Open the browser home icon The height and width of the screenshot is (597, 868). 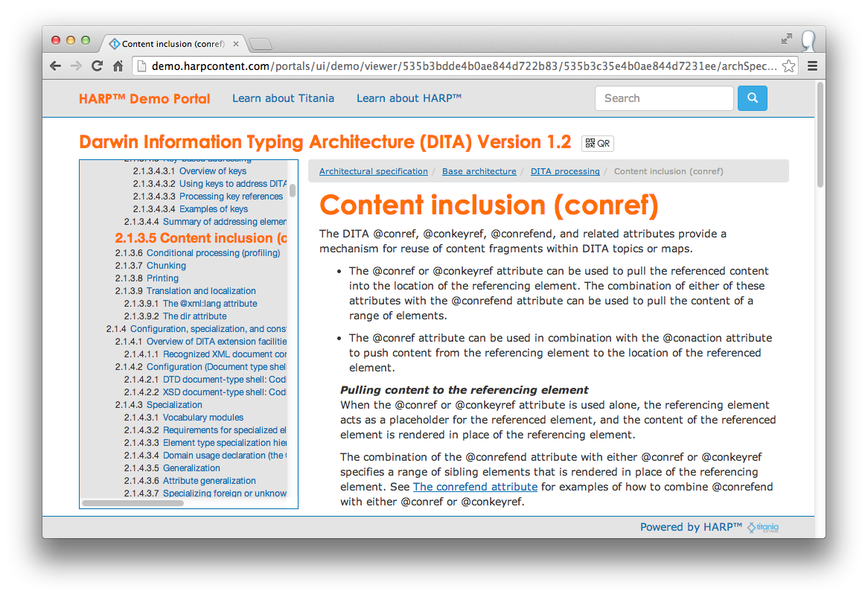tap(118, 66)
